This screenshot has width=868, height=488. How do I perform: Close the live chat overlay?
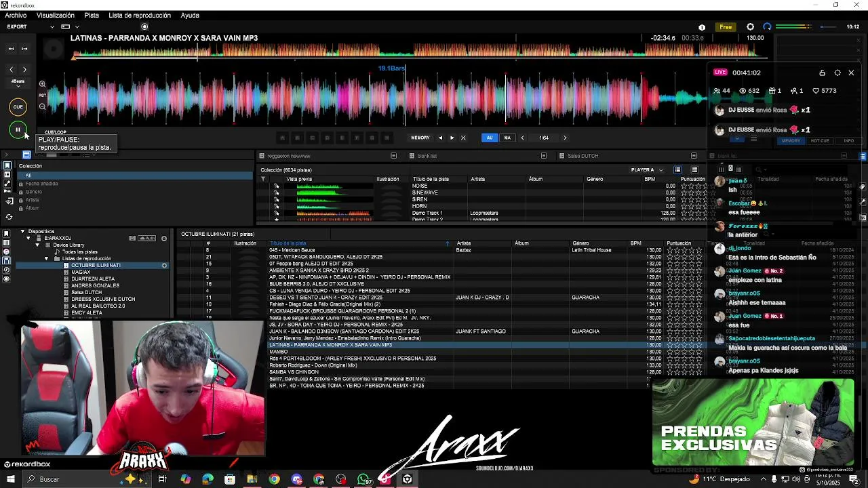[x=851, y=73]
